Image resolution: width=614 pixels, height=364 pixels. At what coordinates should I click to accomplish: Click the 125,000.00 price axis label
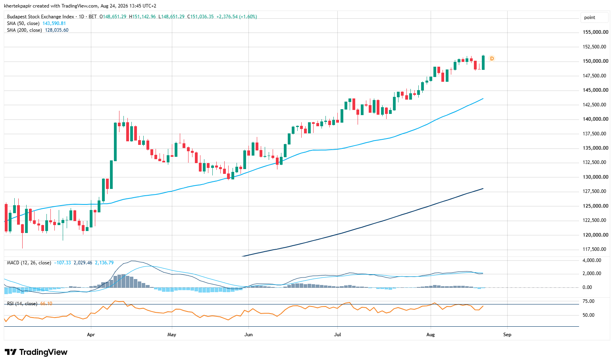(595, 206)
